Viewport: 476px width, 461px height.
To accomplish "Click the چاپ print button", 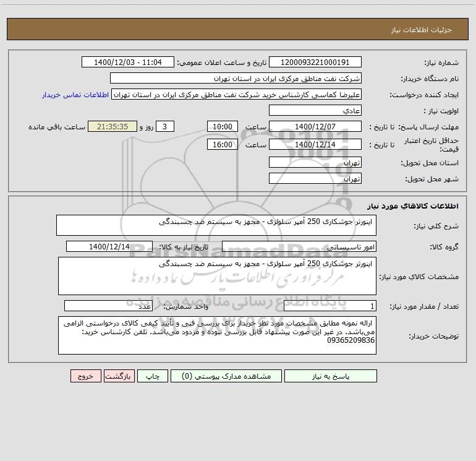I will (153, 376).
